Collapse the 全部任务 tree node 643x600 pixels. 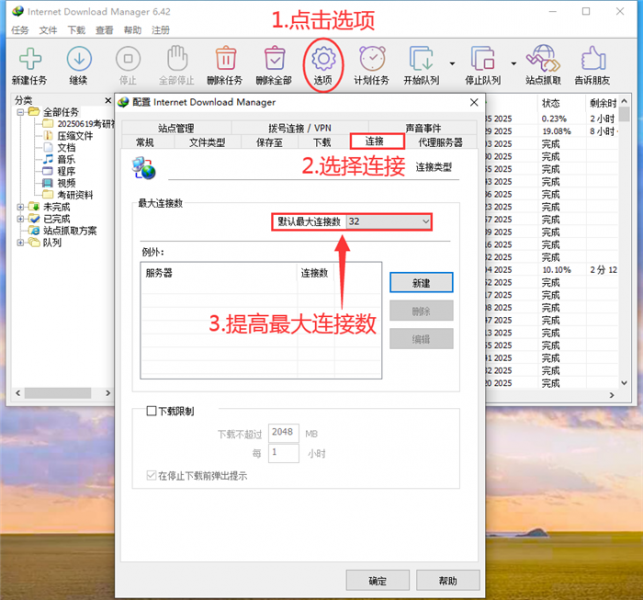(x=20, y=112)
